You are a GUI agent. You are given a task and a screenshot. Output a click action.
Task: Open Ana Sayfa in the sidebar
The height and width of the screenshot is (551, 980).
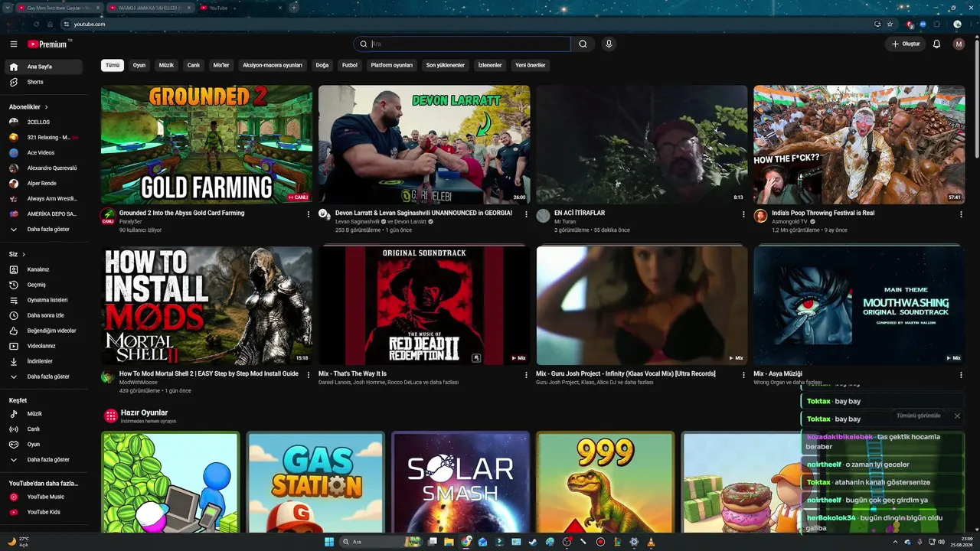[45, 67]
